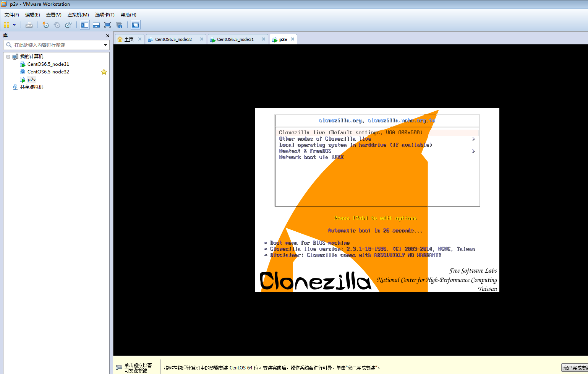Toggle the console view button
588x374 pixels.
pos(136,25)
